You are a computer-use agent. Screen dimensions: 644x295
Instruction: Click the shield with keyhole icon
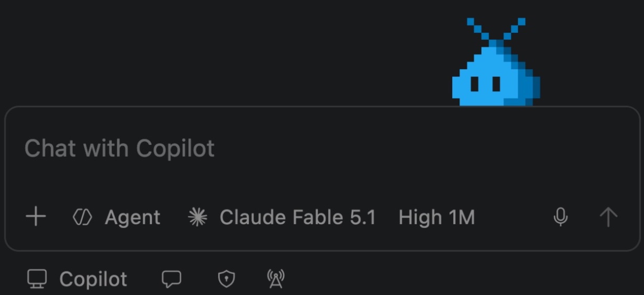[227, 279]
